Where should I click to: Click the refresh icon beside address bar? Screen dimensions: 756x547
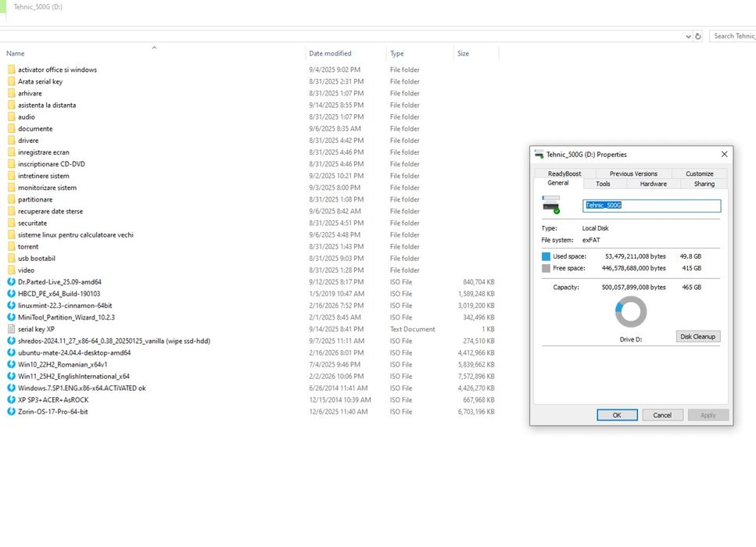(697, 36)
